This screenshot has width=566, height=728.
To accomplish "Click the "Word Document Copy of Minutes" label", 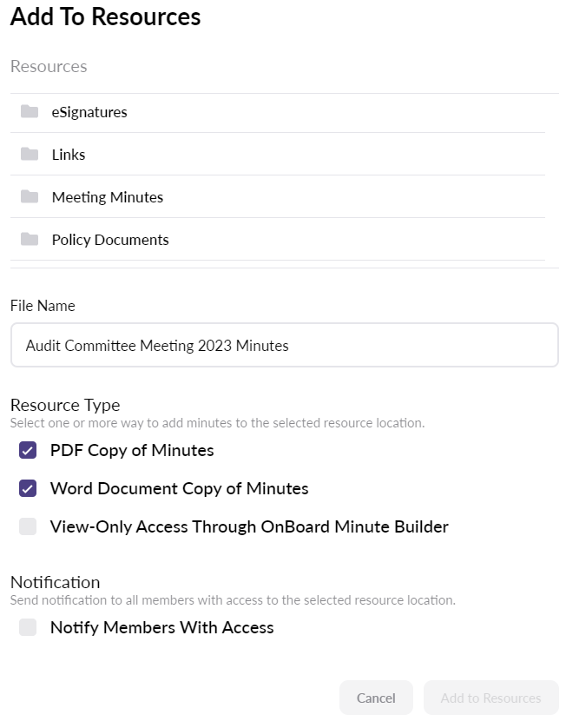I will click(179, 488).
